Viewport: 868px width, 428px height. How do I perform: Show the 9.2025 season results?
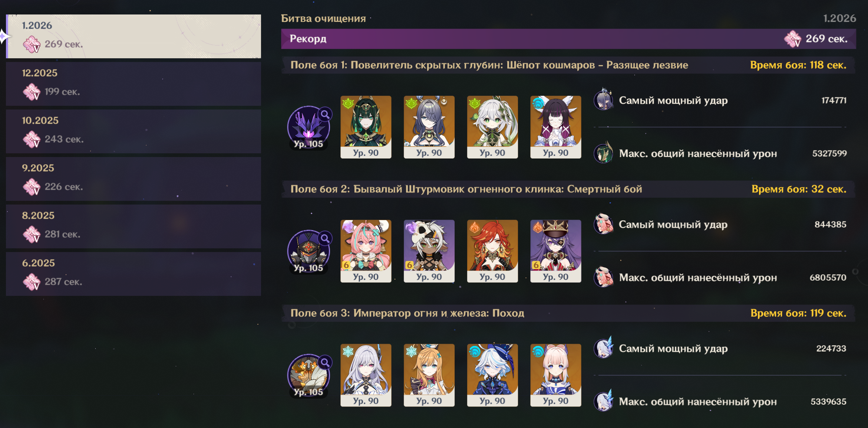pyautogui.click(x=133, y=179)
